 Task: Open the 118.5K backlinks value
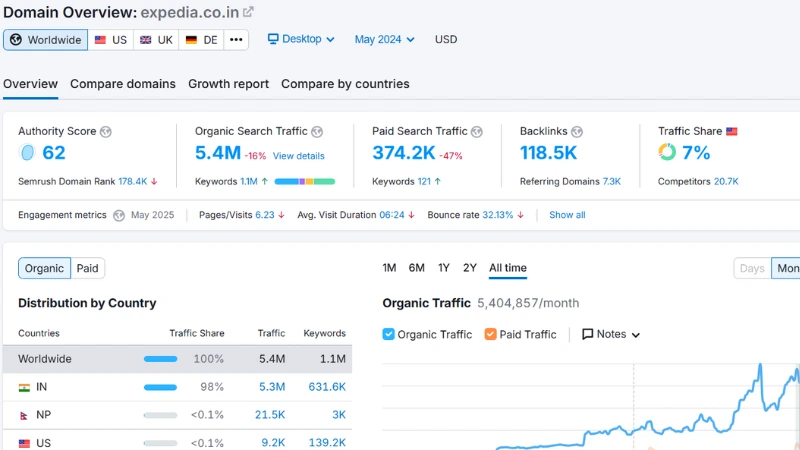[x=548, y=153]
